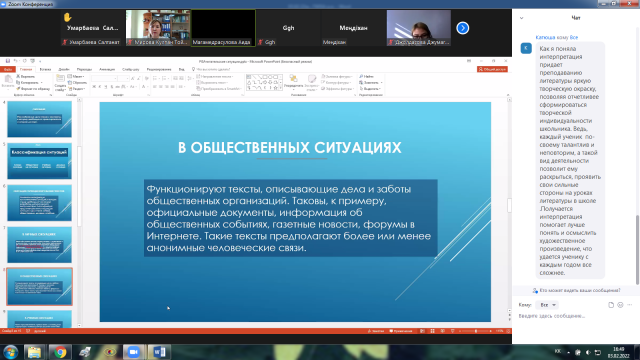Viewport: 640px width, 360px height.
Task: Open the emoji picker in chat
Action: tap(620, 305)
